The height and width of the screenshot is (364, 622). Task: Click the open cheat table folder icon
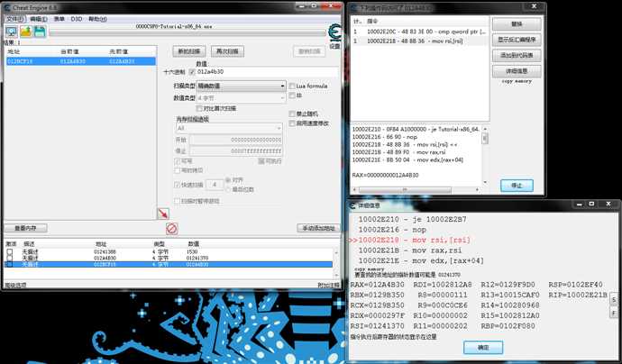(26, 32)
